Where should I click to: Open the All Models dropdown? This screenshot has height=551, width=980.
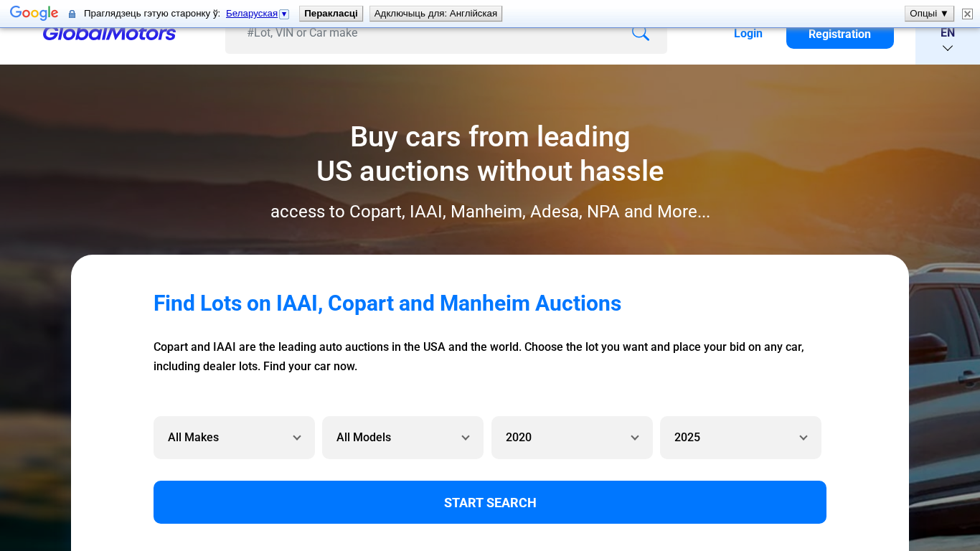pos(402,438)
